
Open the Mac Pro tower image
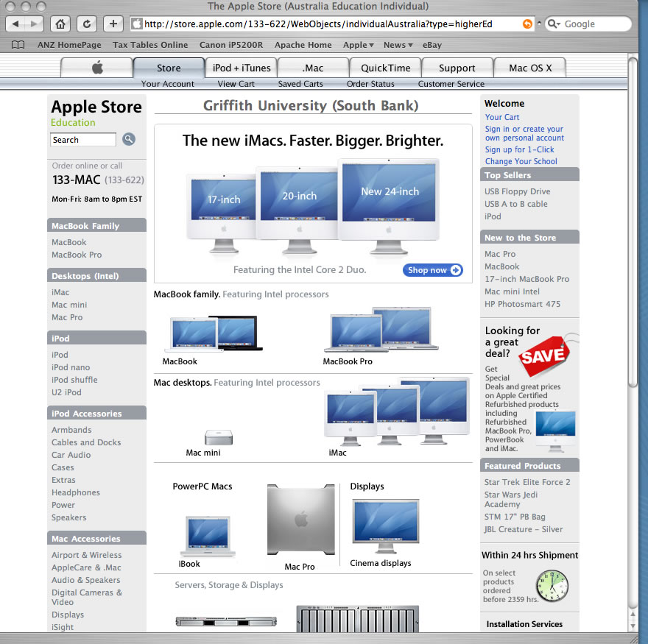pos(301,520)
